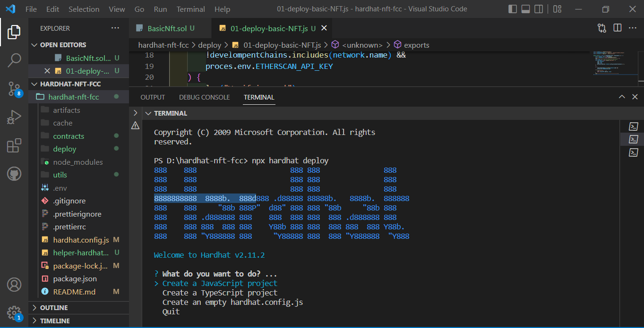
Task: Toggle the secondary side bar layout icon
Action: tap(538, 9)
